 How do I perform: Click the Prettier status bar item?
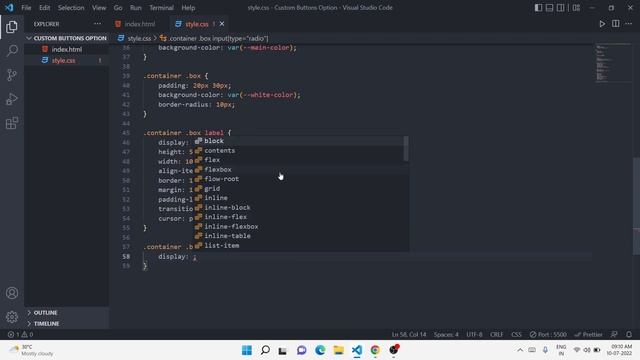pos(588,334)
